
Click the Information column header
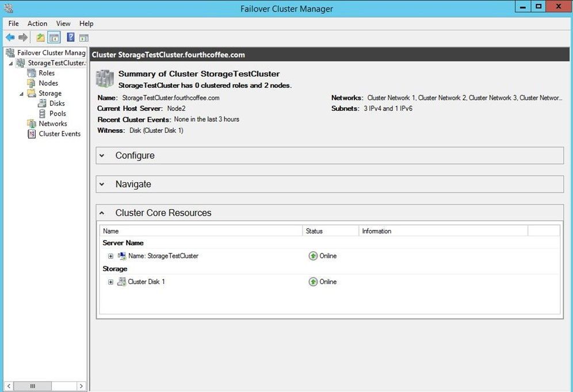[x=443, y=230]
